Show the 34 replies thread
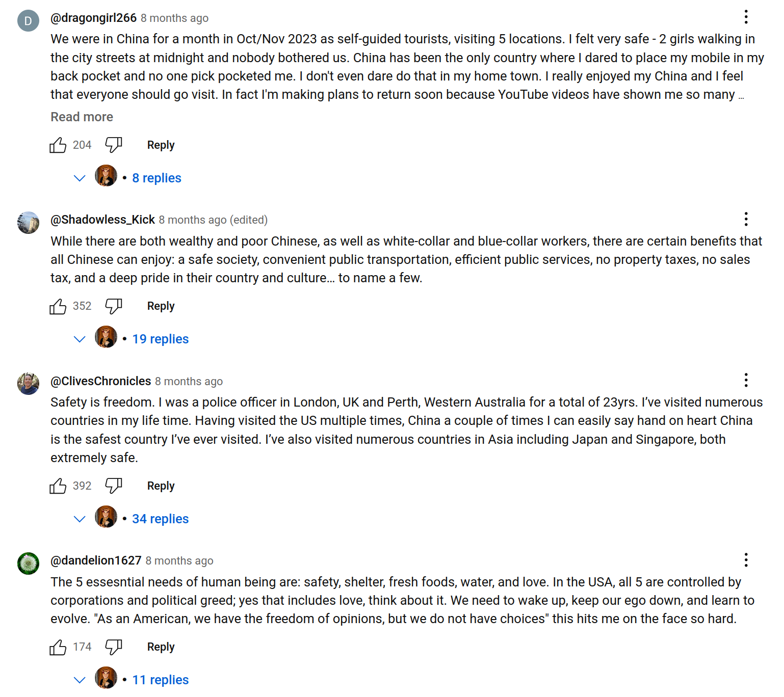This screenshot has height=697, width=784. point(160,519)
